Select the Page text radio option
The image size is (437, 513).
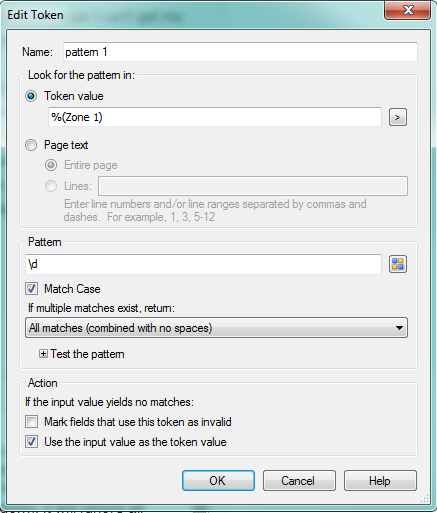click(31, 145)
